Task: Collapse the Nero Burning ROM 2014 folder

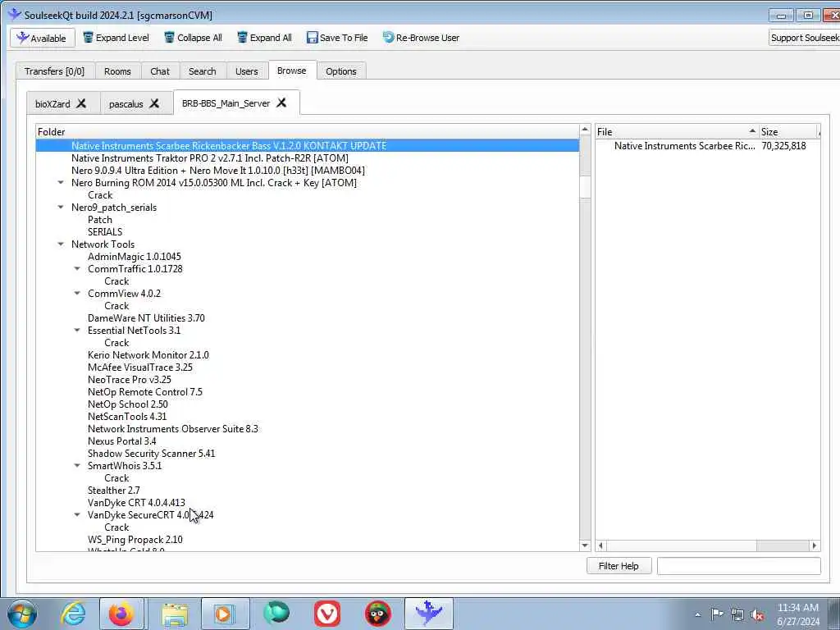Action: click(61, 183)
